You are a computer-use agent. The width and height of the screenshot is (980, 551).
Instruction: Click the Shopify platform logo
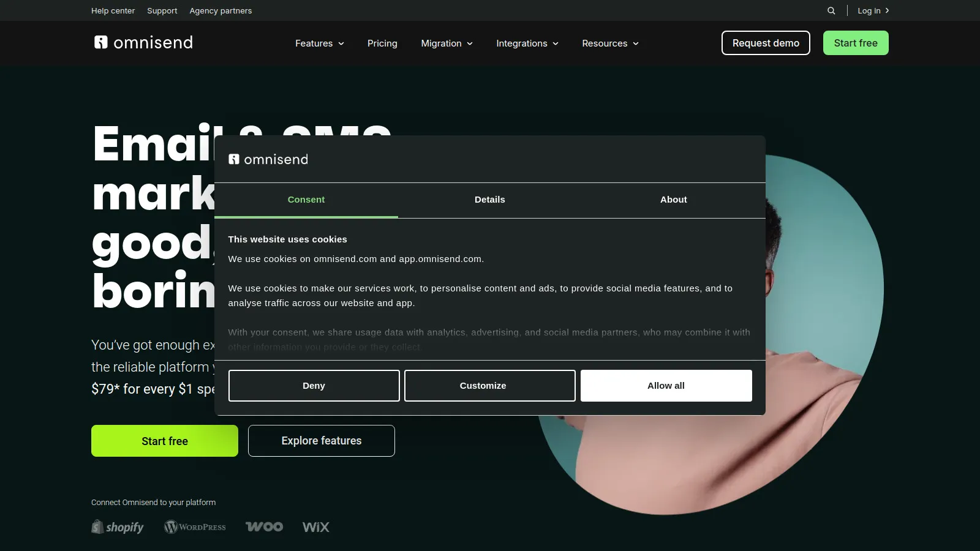tap(118, 527)
